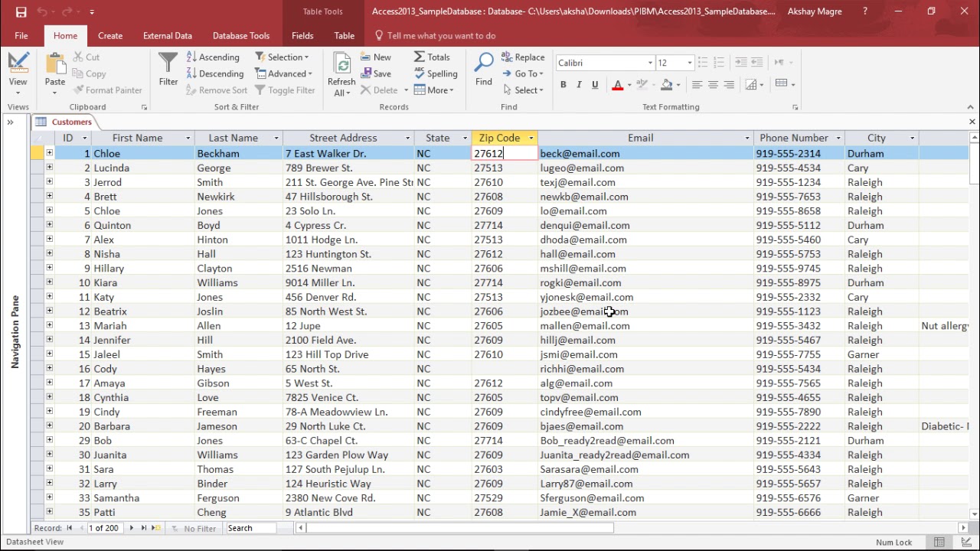Click the Delete record button
The height and width of the screenshot is (551, 980).
379,90
